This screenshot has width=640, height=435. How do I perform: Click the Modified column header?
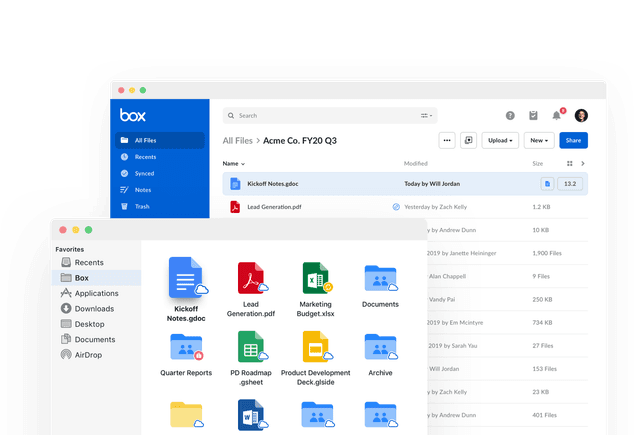[416, 164]
